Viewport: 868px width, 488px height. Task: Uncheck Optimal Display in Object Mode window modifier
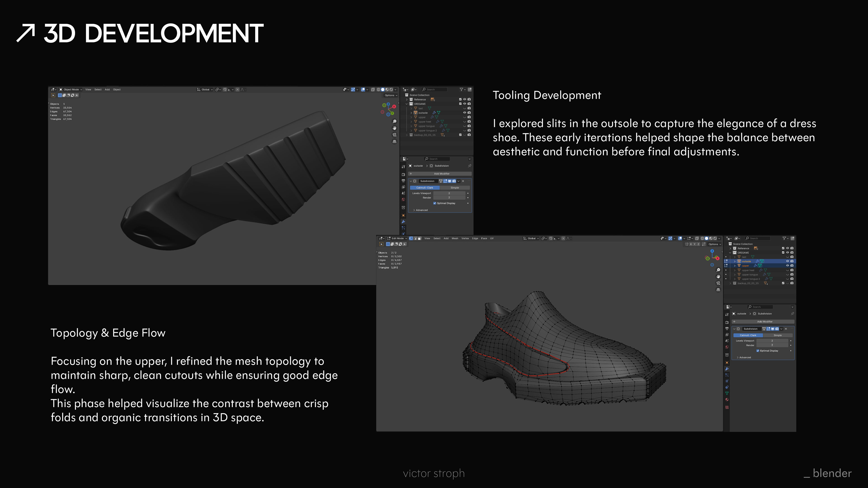click(x=435, y=203)
